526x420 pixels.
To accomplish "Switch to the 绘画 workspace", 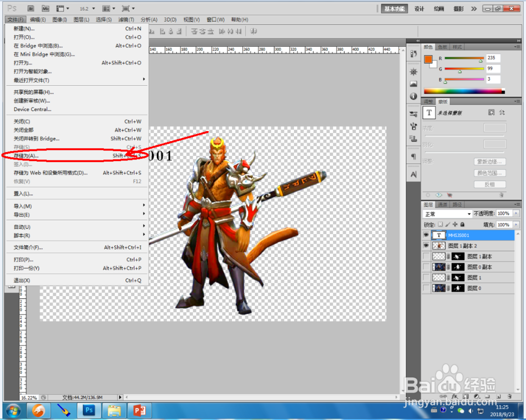I will (x=439, y=9).
